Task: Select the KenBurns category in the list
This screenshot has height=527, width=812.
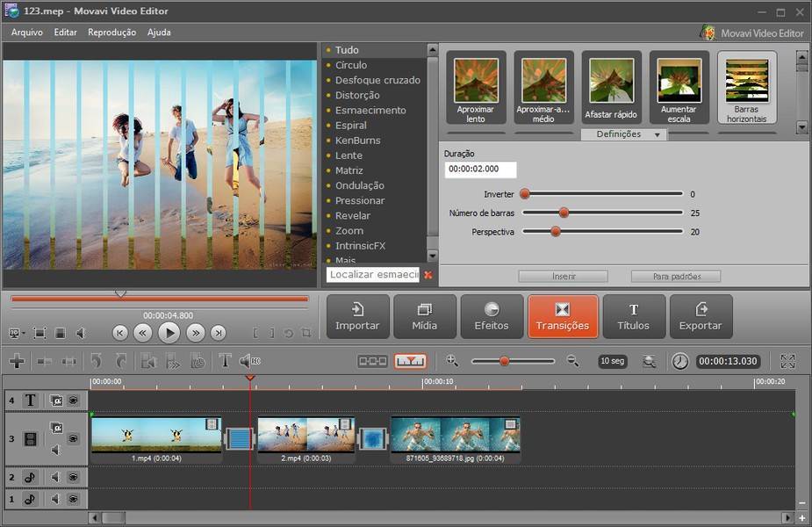Action: (x=357, y=141)
